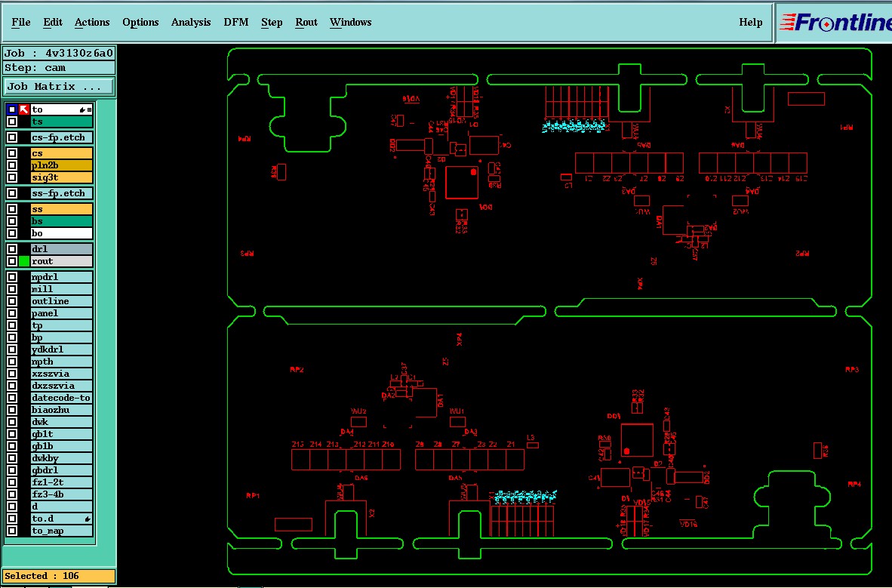Select the 'rout' layer name
The height and width of the screenshot is (588, 892).
(61, 261)
